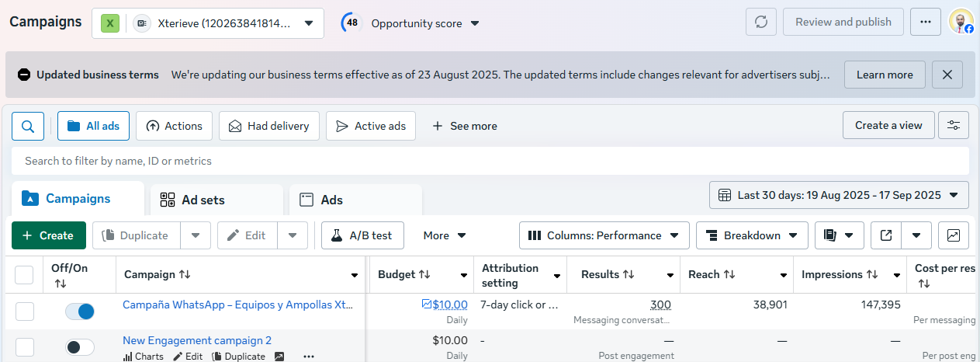Screen dimensions: 980x362
Task: Turn off the Campaña WhatsApp campaign toggle
Action: (80, 312)
